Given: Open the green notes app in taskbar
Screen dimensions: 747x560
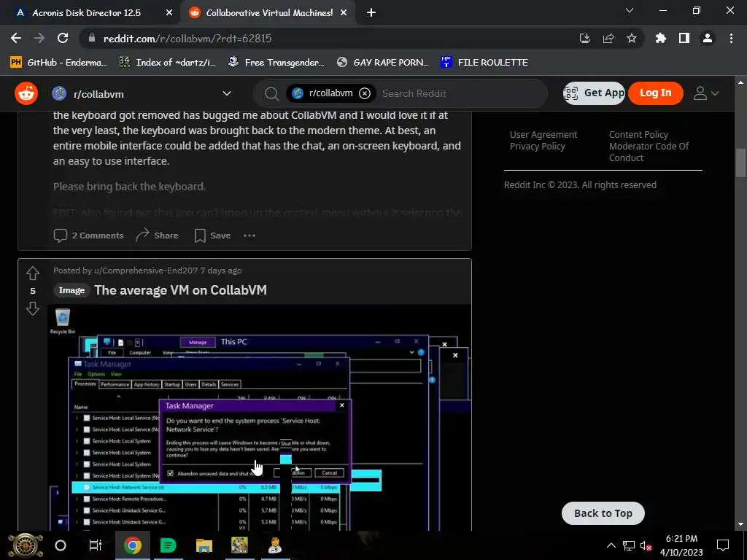Looking at the screenshot, I should coord(169,545).
